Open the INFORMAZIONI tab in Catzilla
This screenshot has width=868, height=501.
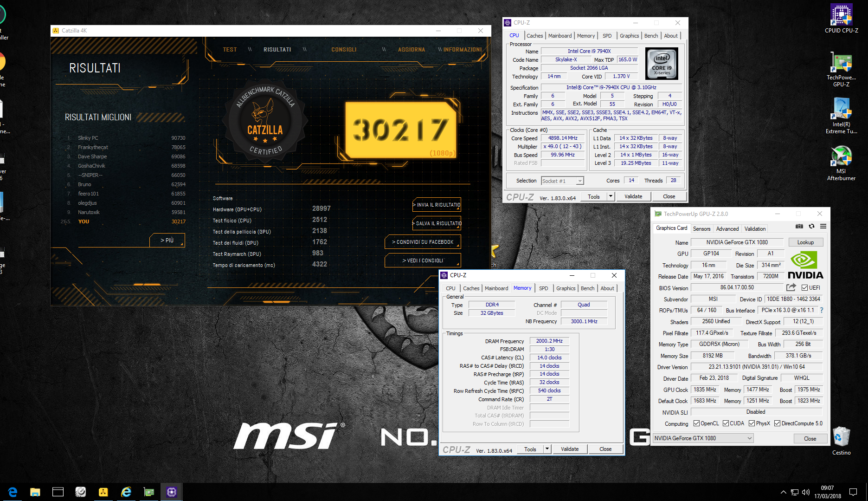[x=462, y=50]
